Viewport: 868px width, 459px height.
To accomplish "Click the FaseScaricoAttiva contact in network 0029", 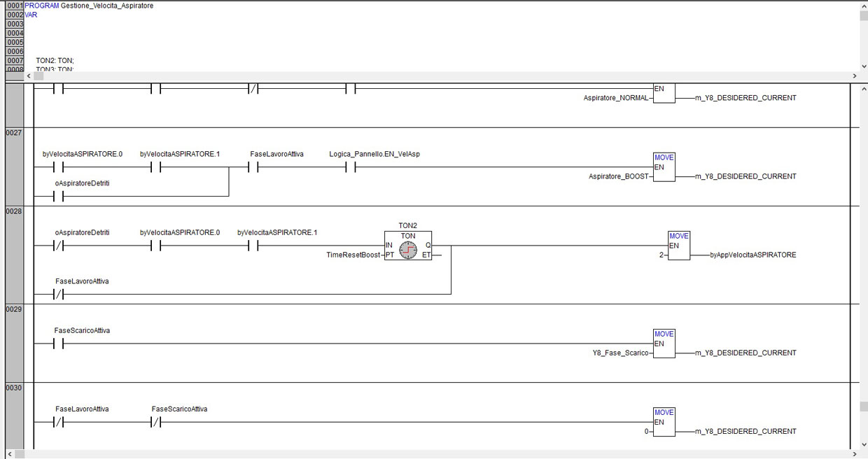I will (59, 344).
